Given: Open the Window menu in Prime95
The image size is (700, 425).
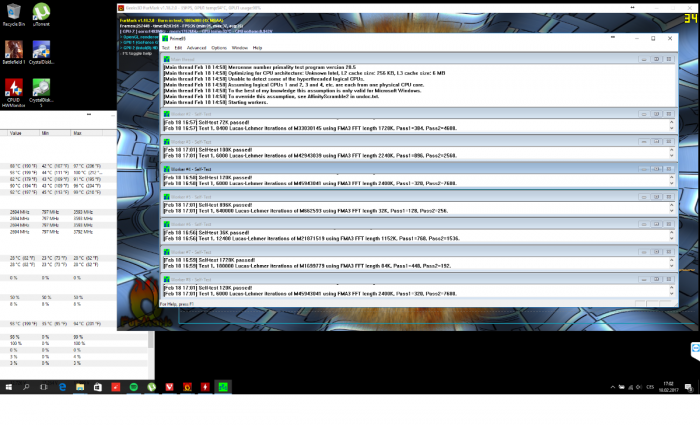Looking at the screenshot, I should pyautogui.click(x=240, y=47).
